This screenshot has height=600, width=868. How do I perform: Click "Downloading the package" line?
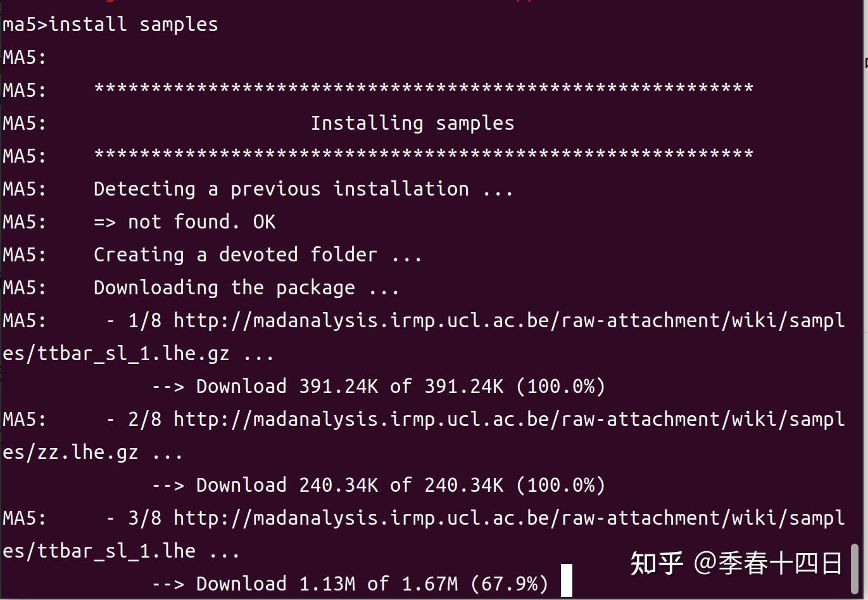tap(246, 288)
